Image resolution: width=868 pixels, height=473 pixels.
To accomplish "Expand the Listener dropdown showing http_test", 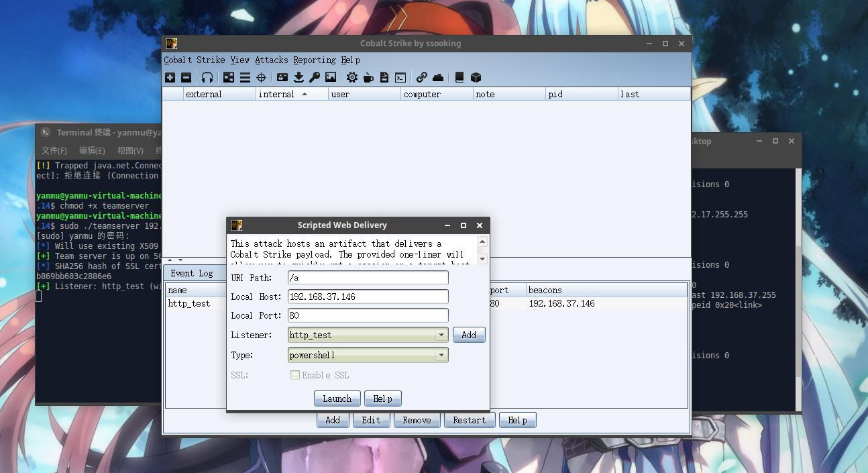I will [x=441, y=335].
